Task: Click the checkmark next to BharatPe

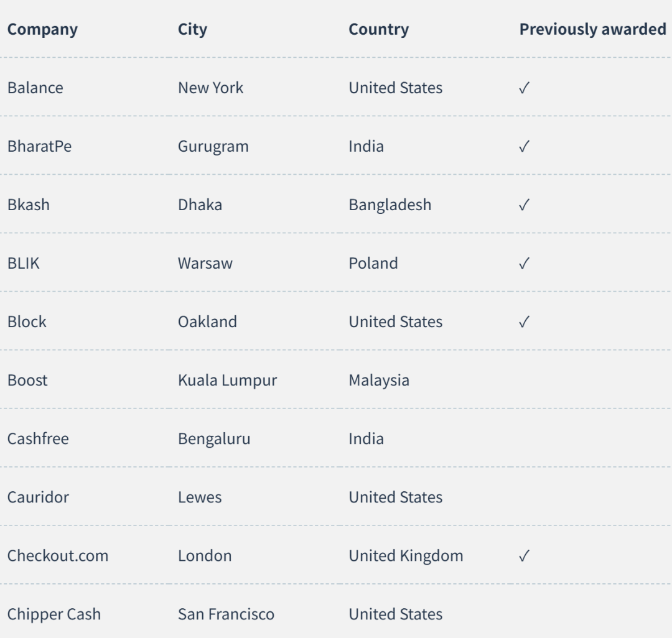Action: 524,147
